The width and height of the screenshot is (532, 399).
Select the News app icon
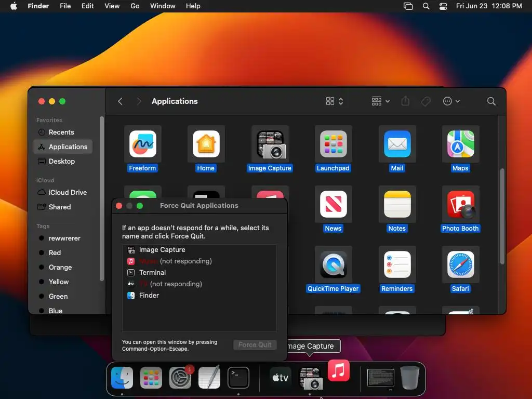(x=333, y=204)
